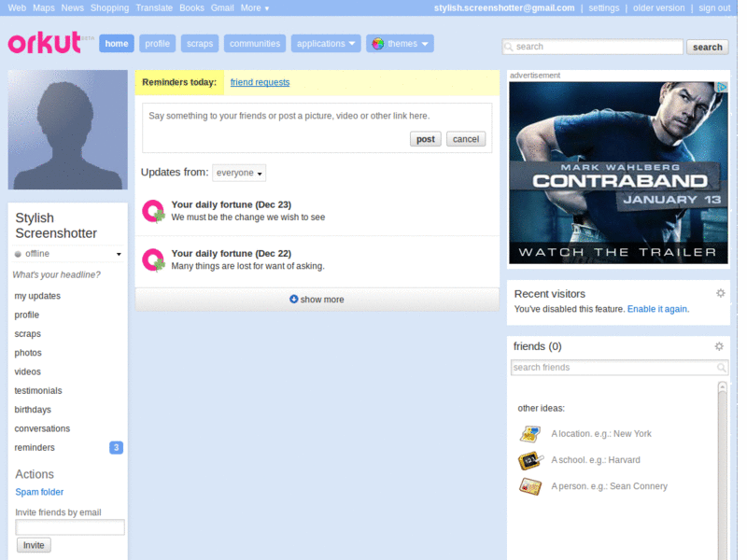Screen dimensions: 747x560
Task: Click the search friends input field
Action: pos(619,367)
